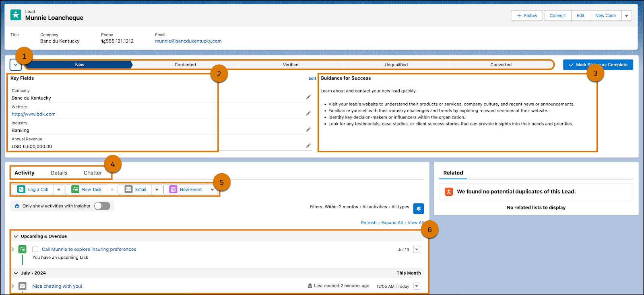The height and width of the screenshot is (295, 644).
Task: Open the New Task dropdown arrow
Action: [x=112, y=189]
